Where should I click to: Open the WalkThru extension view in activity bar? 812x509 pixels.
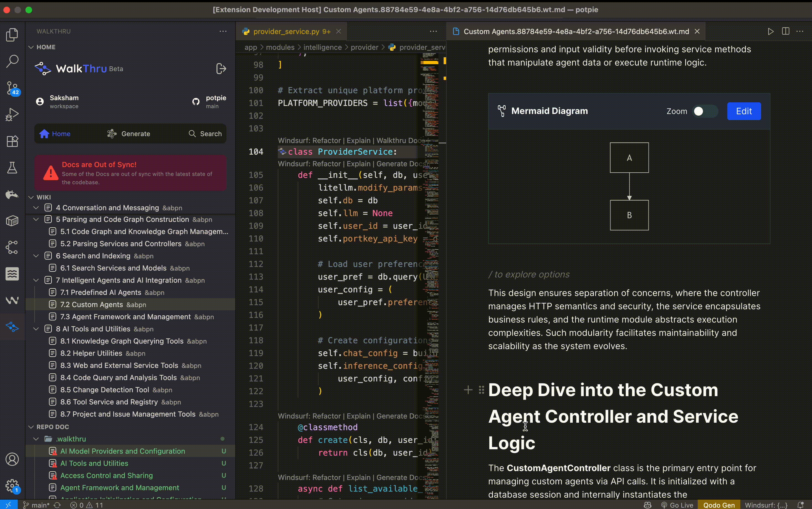point(12,326)
